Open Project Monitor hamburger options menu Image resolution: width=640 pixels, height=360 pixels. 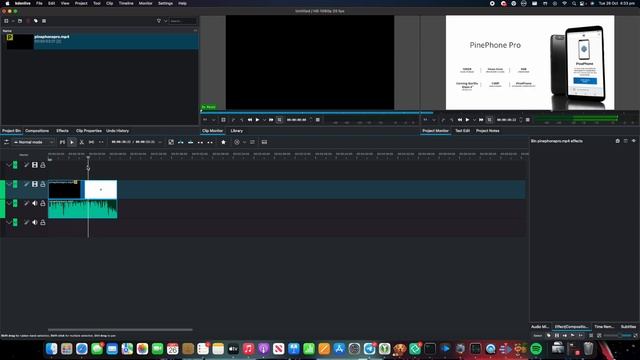[x=528, y=120]
